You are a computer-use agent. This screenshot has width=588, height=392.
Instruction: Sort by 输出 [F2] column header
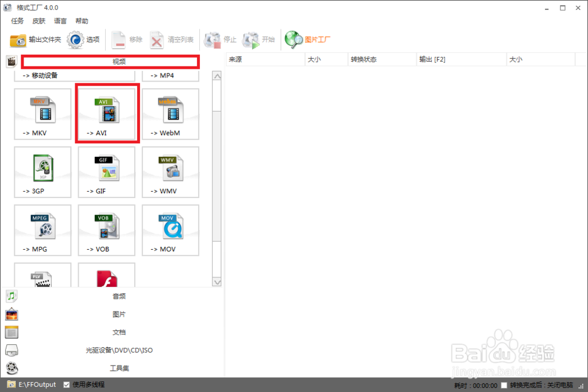[461, 59]
